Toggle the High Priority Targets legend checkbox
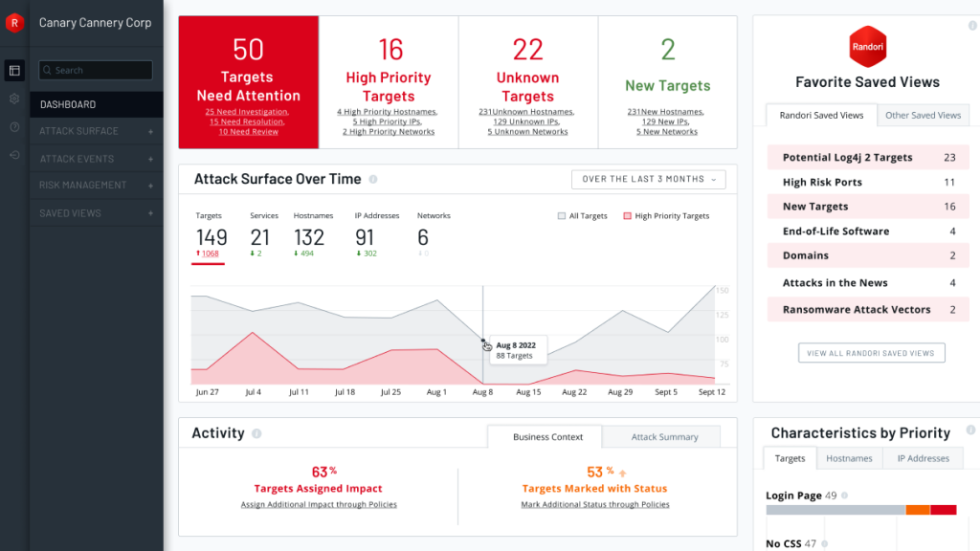Viewport: 980px width, 551px height. point(628,216)
